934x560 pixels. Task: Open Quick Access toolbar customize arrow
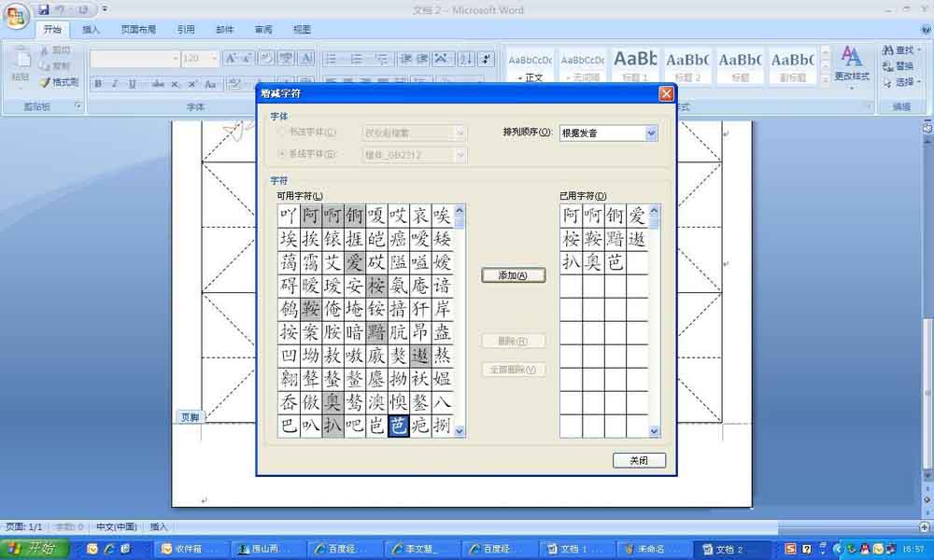coord(105,9)
